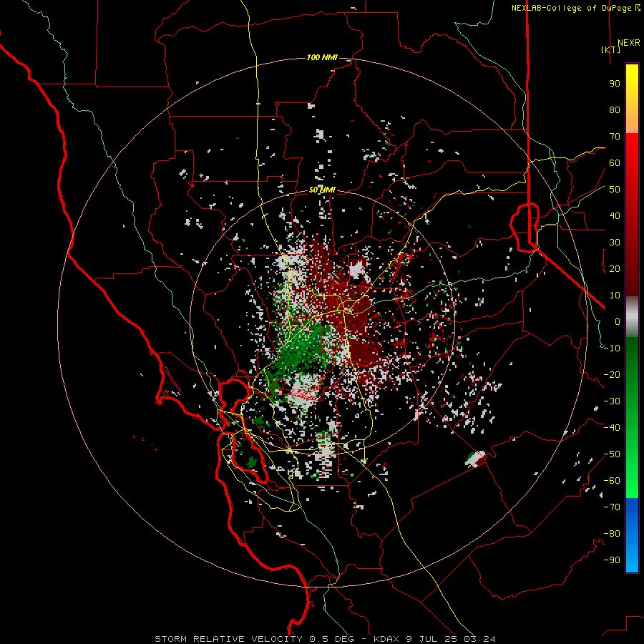Click the blue bottom segment of velocity color bar

(632, 535)
